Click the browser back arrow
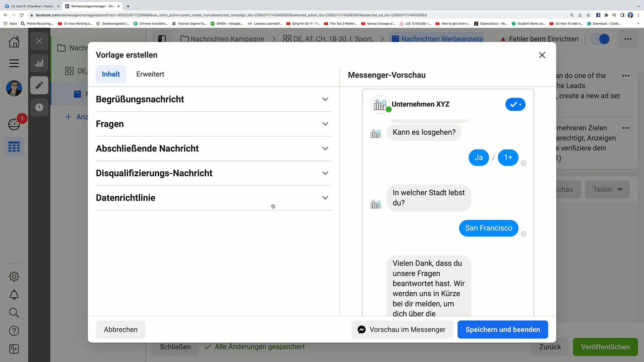 point(5,15)
